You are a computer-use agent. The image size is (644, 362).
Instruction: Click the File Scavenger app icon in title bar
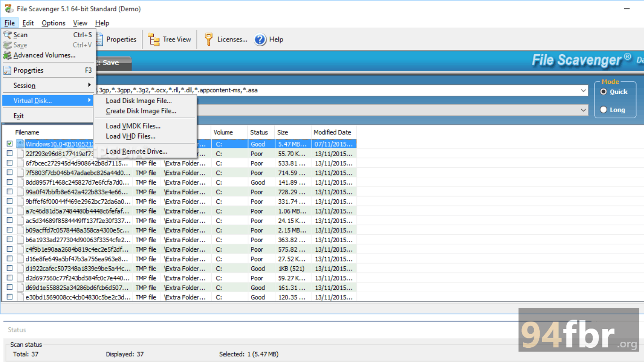(x=9, y=8)
